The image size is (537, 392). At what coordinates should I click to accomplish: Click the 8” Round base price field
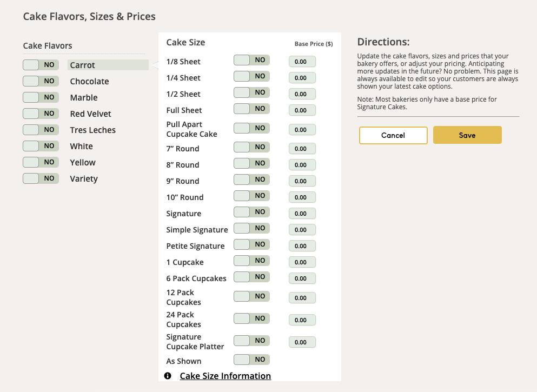302,165
